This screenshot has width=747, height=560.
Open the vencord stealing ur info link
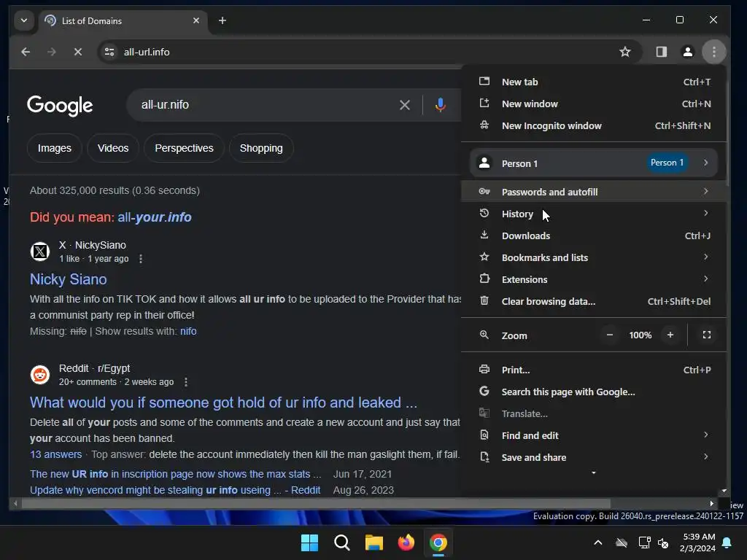pyautogui.click(x=175, y=491)
